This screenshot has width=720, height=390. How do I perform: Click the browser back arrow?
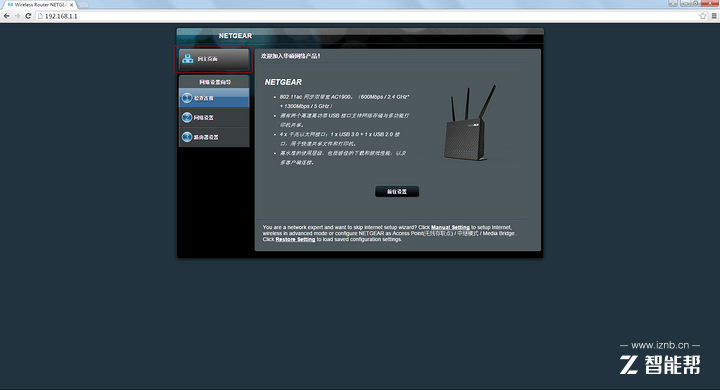[6, 16]
